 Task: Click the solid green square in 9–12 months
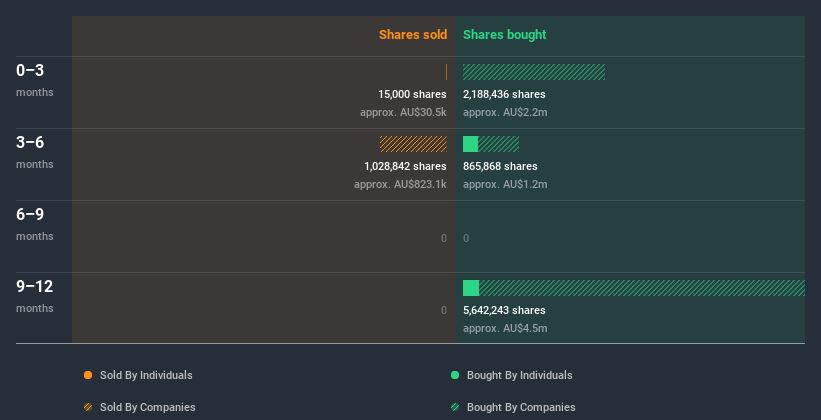471,288
